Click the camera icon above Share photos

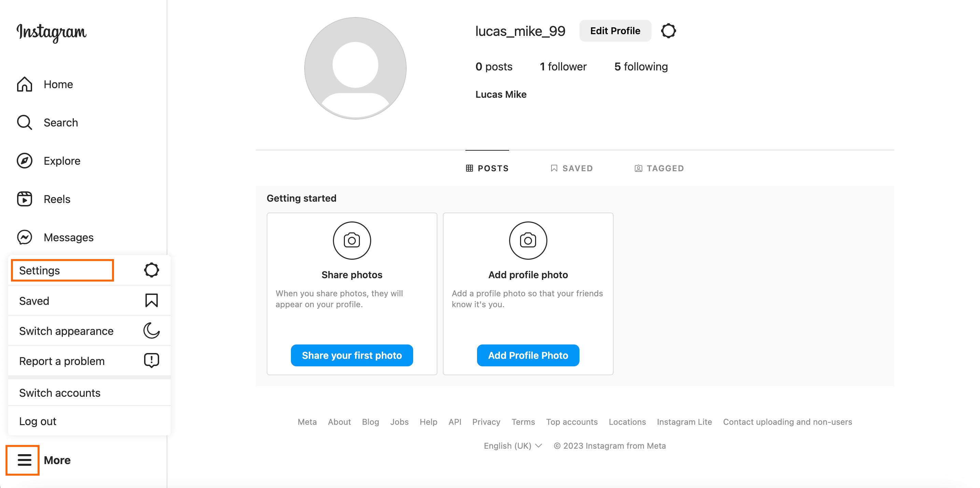(351, 241)
